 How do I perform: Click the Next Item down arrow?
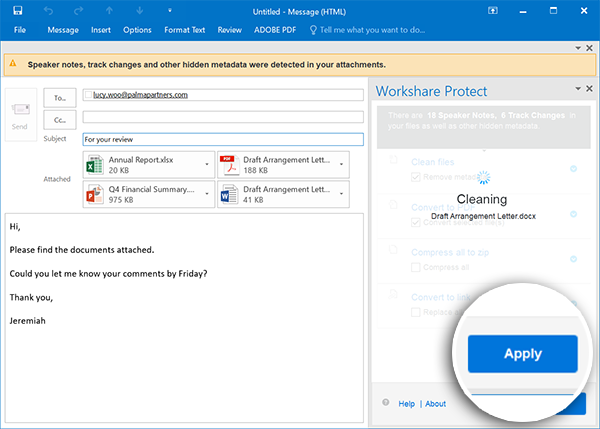click(x=140, y=11)
